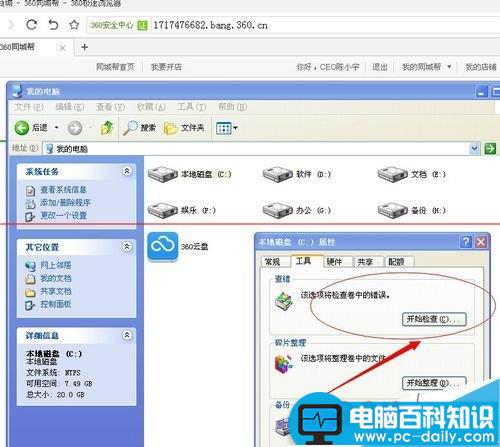Image resolution: width=500 pixels, height=447 pixels.
Task: Minimize the 我的电脑 window
Action: pos(481,92)
